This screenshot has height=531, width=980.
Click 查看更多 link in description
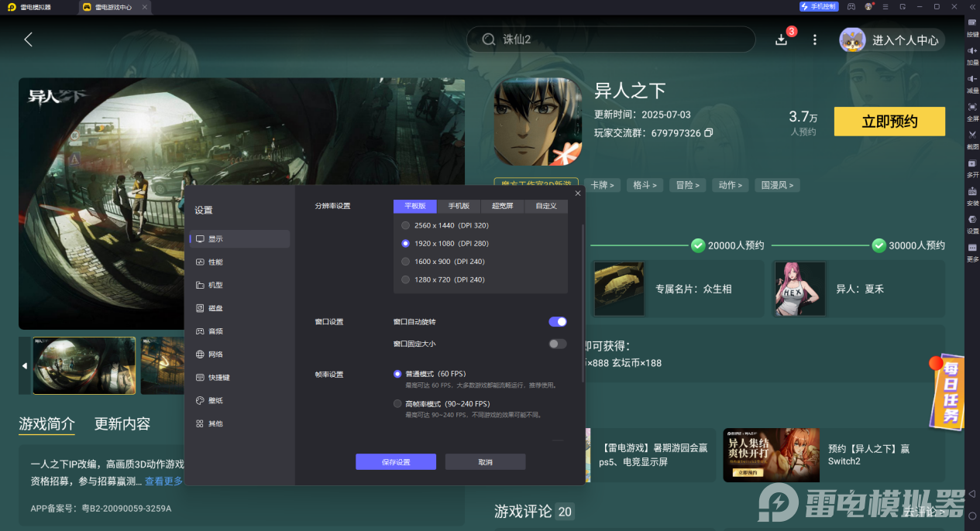(163, 481)
